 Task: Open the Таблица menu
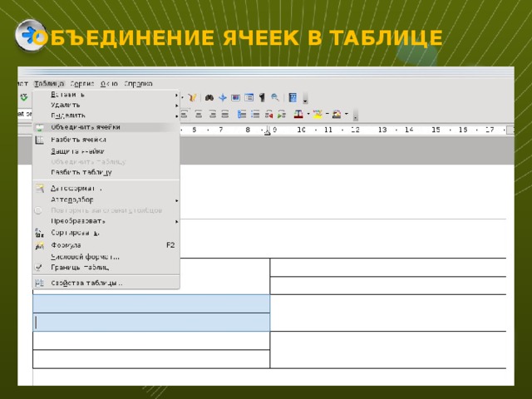(49, 84)
